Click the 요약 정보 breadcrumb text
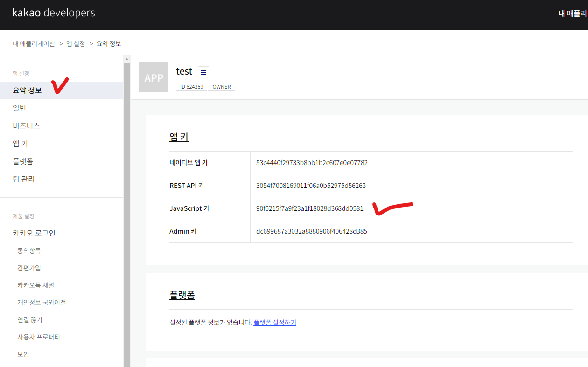This screenshot has height=367, width=588. click(x=109, y=43)
